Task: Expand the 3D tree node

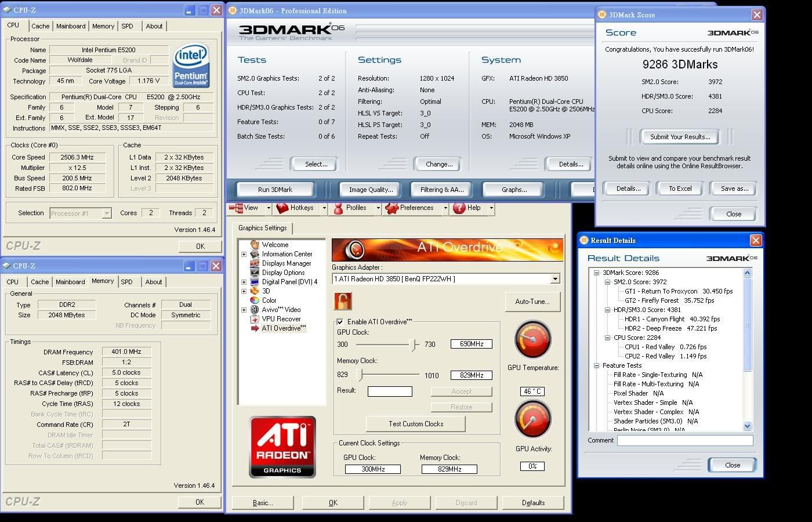Action: (x=244, y=291)
